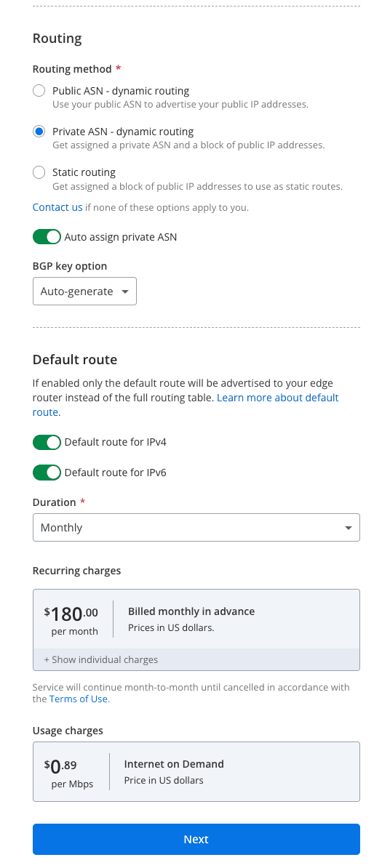
Task: Click the Duration dropdown caret icon
Action: pos(349,528)
